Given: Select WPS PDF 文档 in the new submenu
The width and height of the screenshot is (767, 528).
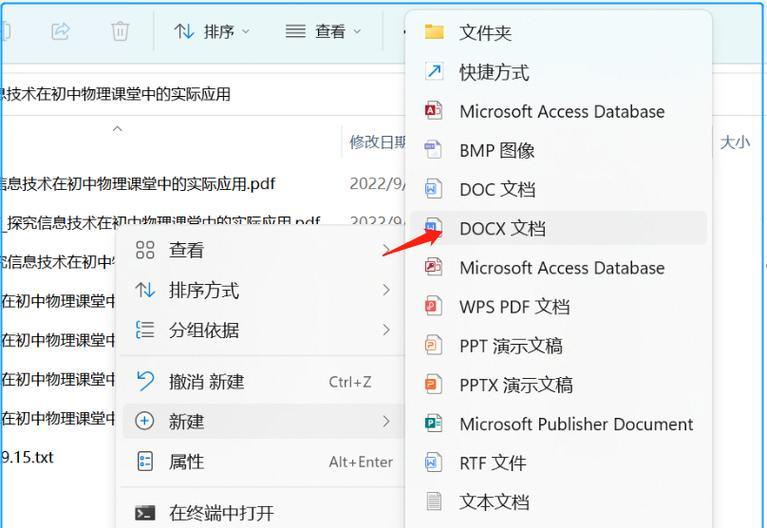Looking at the screenshot, I should [558, 306].
